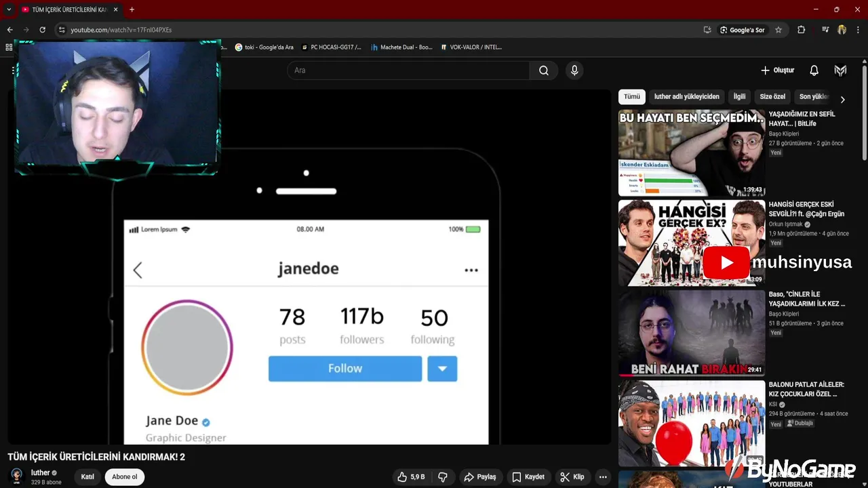Open HANGİSİ GERÇEK EX thumbnail
This screenshot has width=868, height=488.
pos(692,243)
